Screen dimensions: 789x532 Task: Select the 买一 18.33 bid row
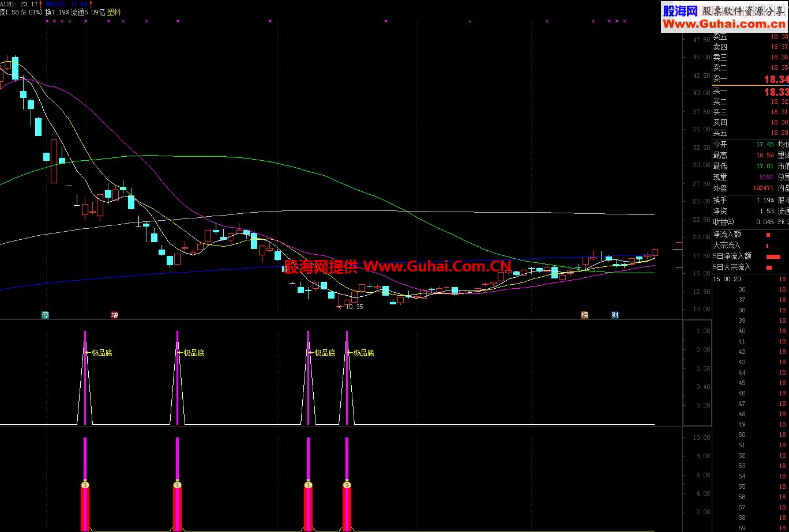point(750,91)
